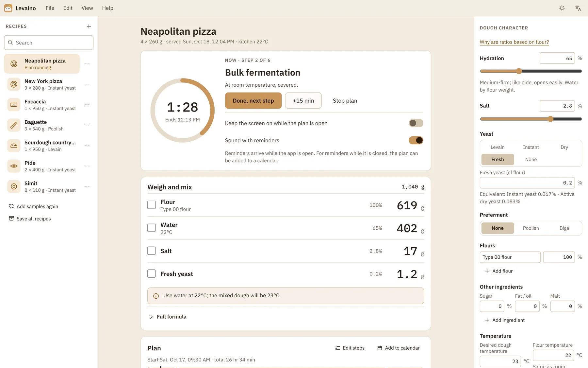Viewport: 588px width, 368px height.
Task: Click the Neapolitan pizza recipe icon
Action: 14,64
